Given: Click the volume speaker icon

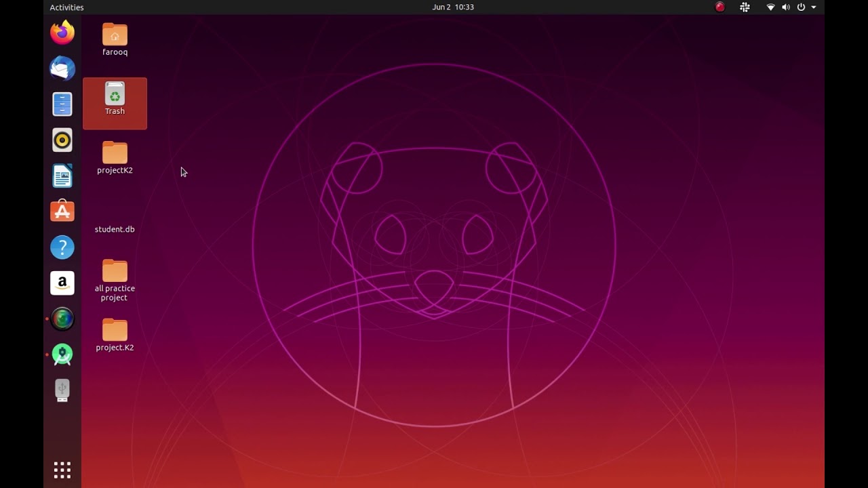Looking at the screenshot, I should click(786, 7).
